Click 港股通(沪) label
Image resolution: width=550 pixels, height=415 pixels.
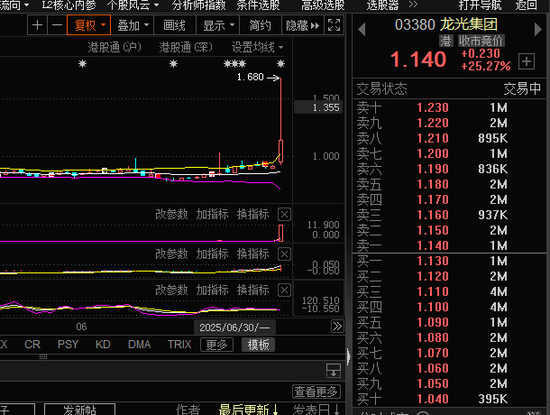114,47
